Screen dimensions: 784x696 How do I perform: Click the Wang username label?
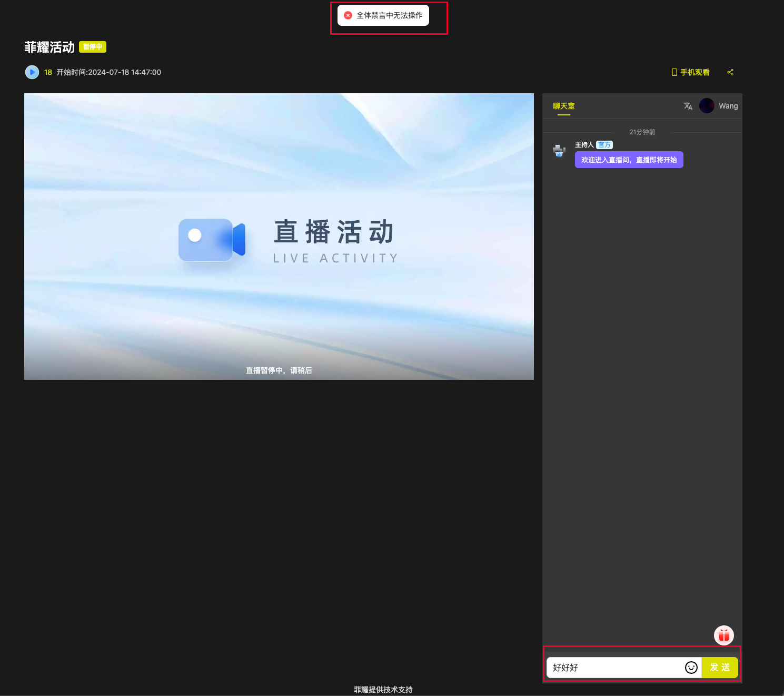728,106
